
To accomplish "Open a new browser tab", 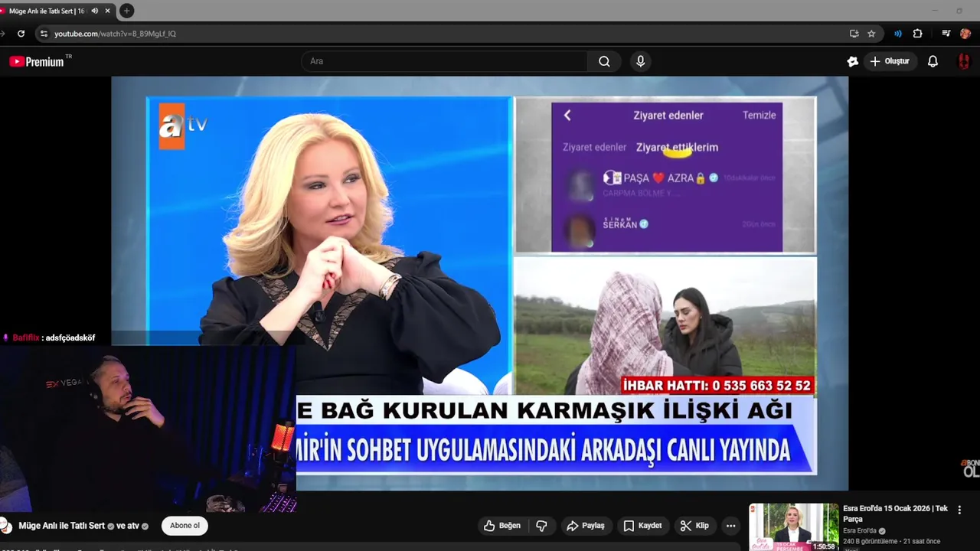I will [126, 11].
